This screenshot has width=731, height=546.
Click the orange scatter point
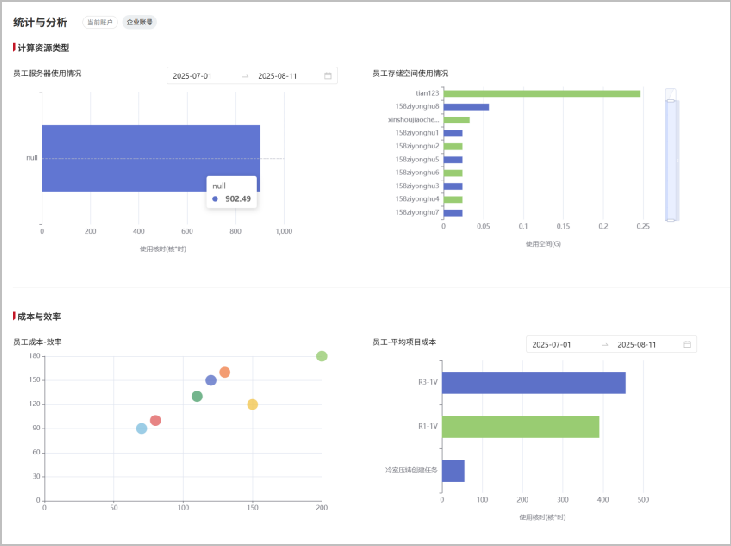point(224,372)
